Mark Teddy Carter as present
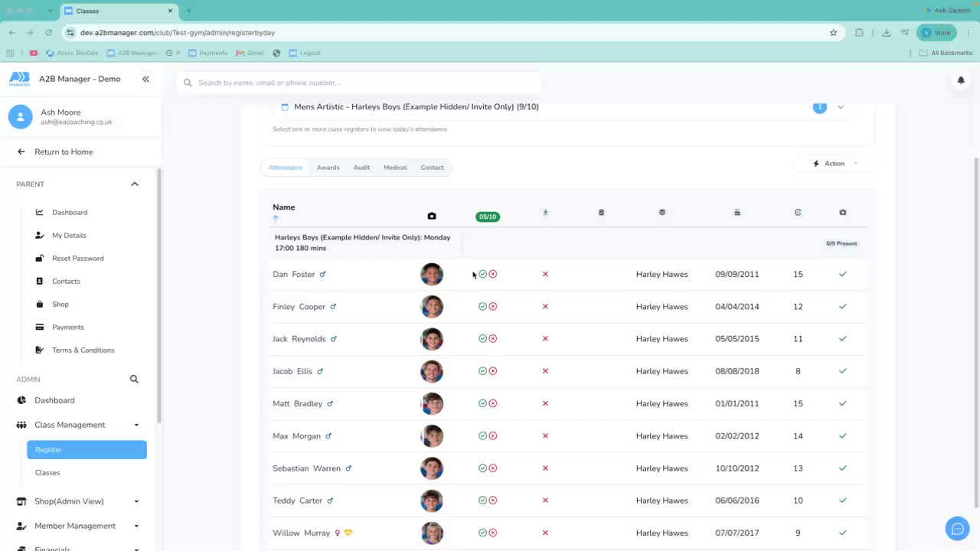Screen dimensions: 980x551 482,500
